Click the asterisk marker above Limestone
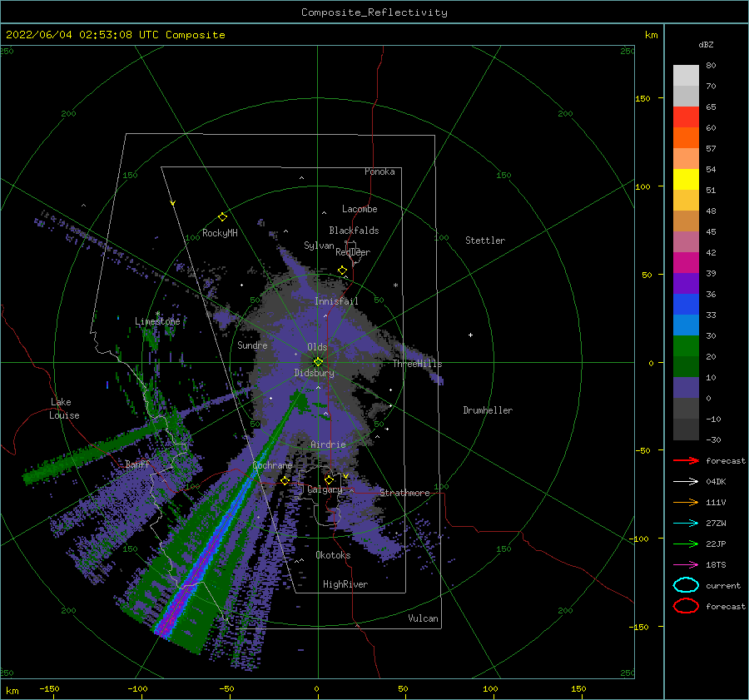This screenshot has width=749, height=700. coord(157,314)
